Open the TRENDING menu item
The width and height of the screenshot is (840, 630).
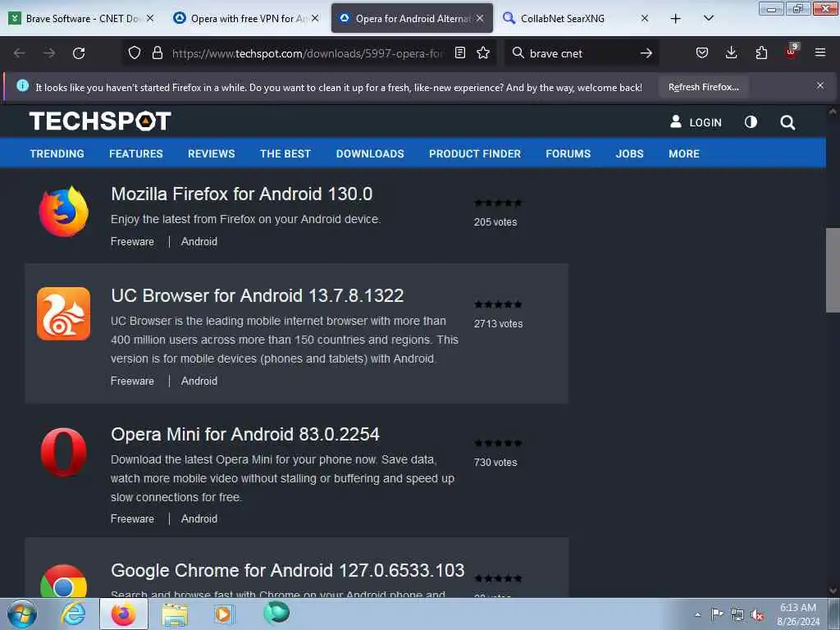tap(57, 153)
